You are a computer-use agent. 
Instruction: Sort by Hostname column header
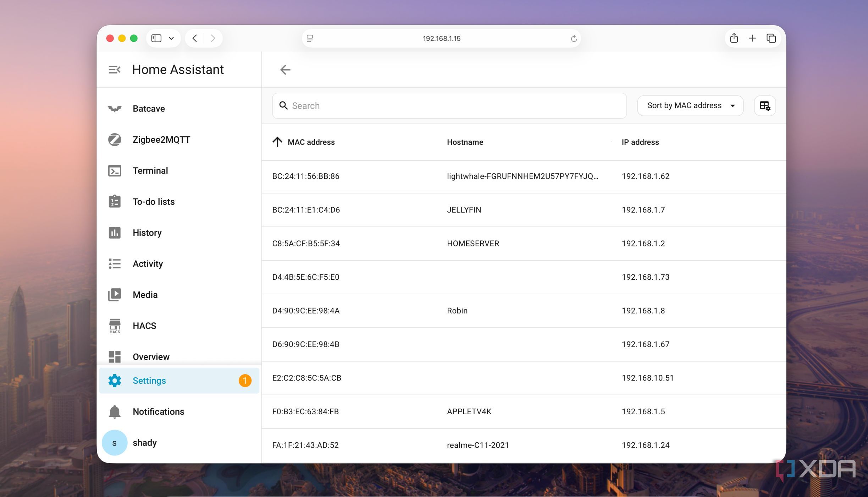[x=465, y=142]
